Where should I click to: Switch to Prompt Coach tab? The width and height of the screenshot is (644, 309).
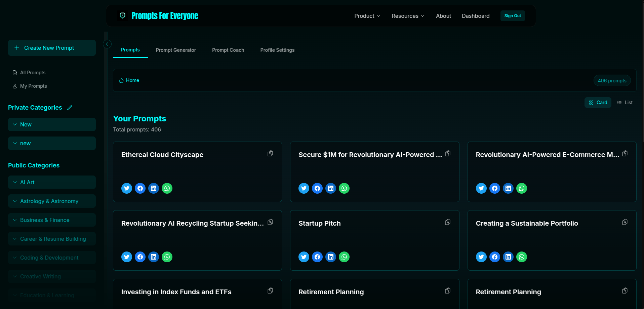coord(228,50)
